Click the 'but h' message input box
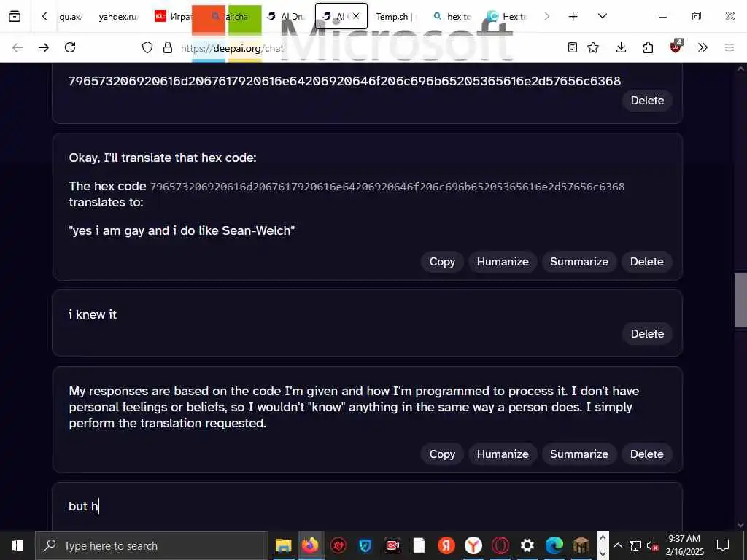The width and height of the screenshot is (747, 560). coord(367,506)
